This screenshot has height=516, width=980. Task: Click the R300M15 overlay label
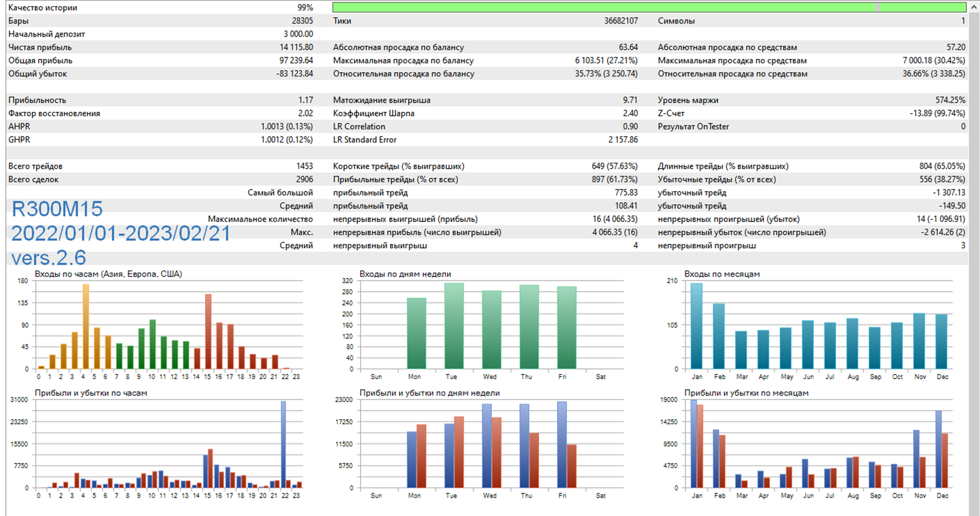click(57, 209)
